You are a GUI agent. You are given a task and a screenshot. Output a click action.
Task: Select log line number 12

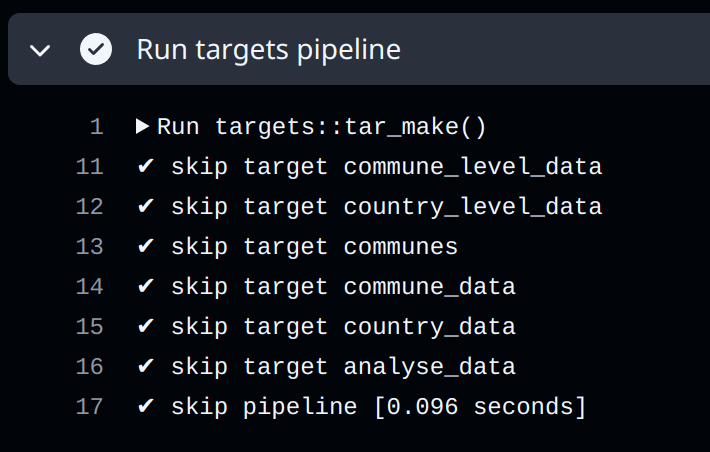[x=90, y=207]
